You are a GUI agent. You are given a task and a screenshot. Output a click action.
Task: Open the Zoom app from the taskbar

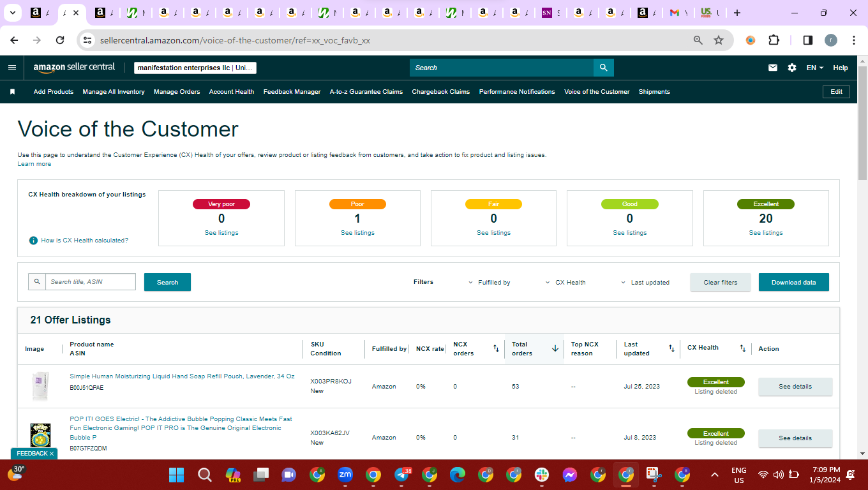click(345, 475)
